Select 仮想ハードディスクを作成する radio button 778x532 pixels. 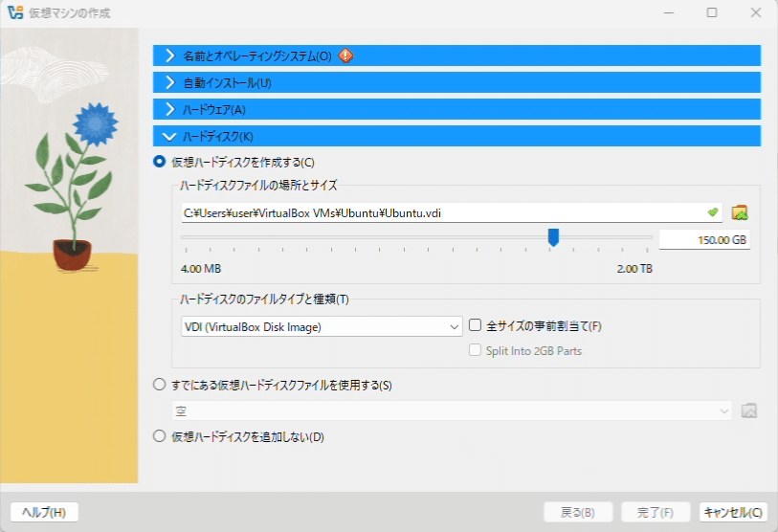click(x=159, y=162)
